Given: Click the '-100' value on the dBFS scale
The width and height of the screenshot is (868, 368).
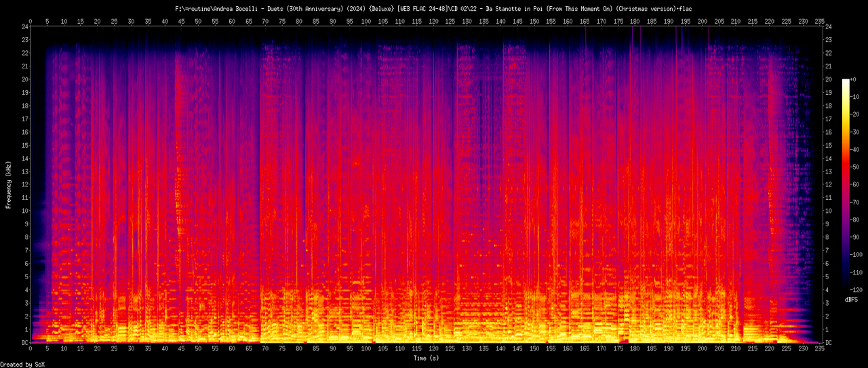Looking at the screenshot, I should click(x=856, y=255).
